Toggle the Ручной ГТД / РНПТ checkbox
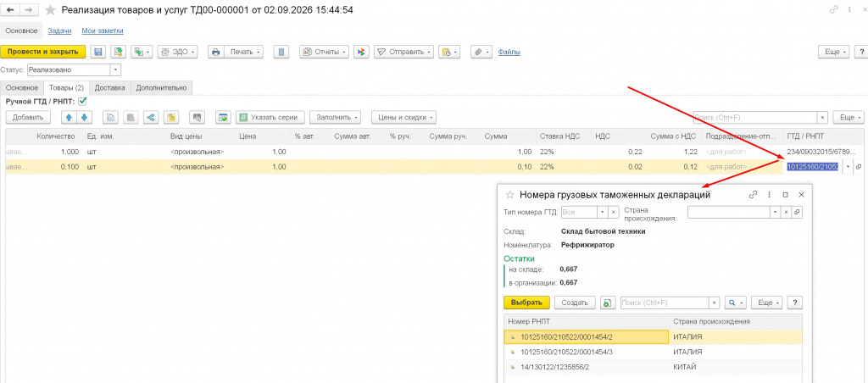This screenshot has width=868, height=383. coord(82,102)
